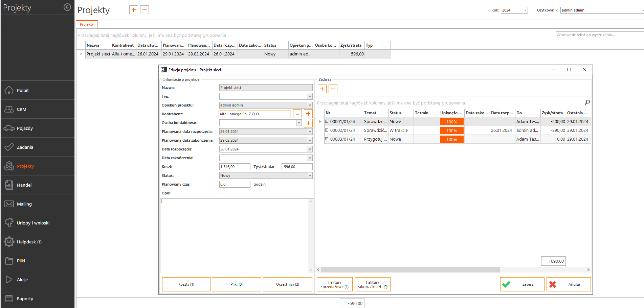Open Helpdesk (1) in the sidebar

click(x=37, y=242)
